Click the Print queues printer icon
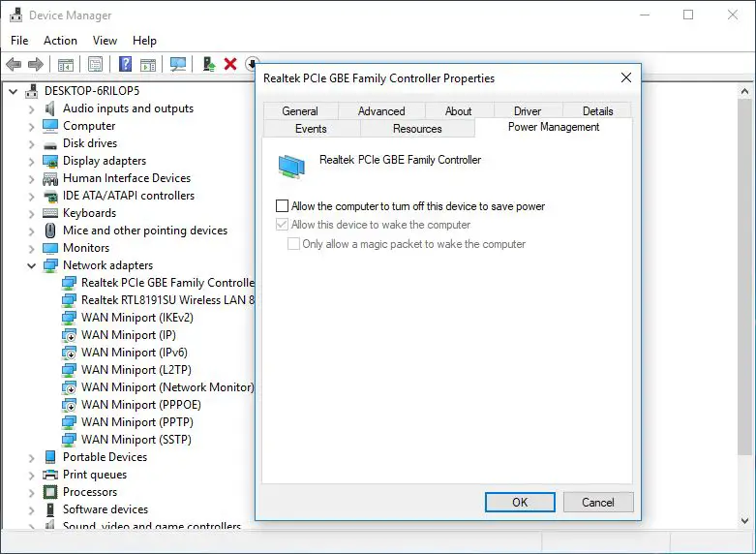Image resolution: width=756 pixels, height=554 pixels. click(50, 475)
